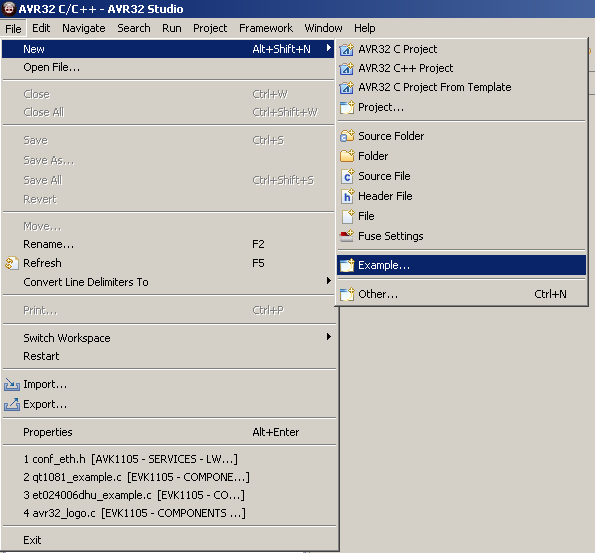Viewport: 595px width, 553px height.
Task: Choose Open File... from File menu
Action: [168, 68]
